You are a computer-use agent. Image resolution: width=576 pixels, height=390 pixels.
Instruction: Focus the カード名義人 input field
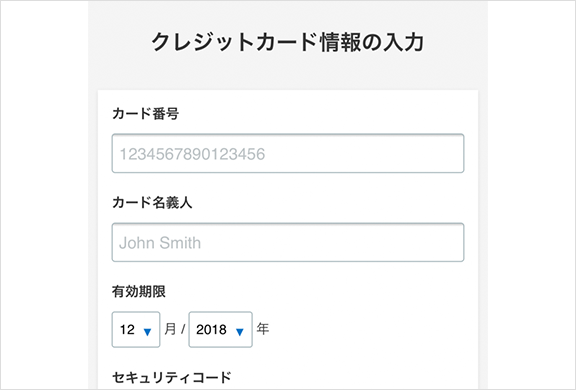288,242
